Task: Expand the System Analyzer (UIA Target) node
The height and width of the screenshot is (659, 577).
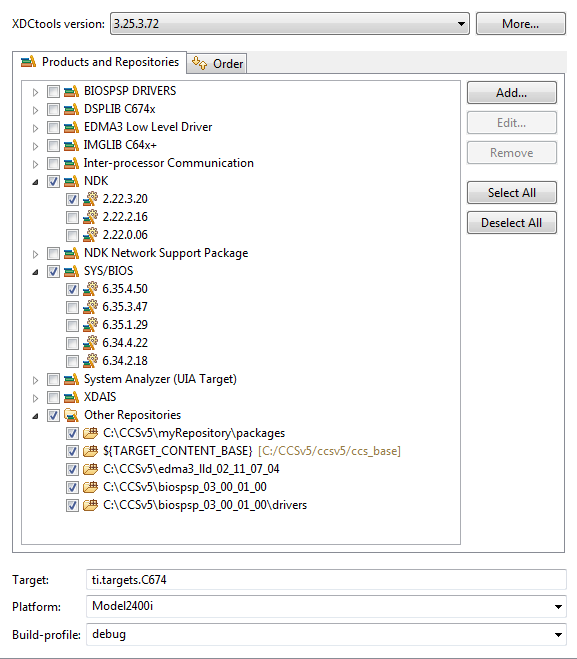Action: pos(36,380)
